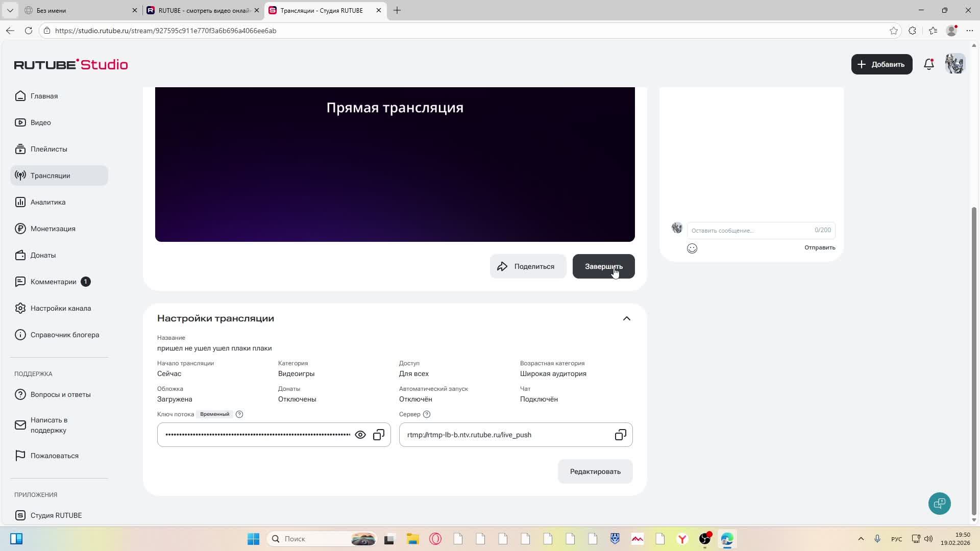Click the help icon next to Ключ потока
The height and width of the screenshot is (551, 980).
tap(239, 414)
